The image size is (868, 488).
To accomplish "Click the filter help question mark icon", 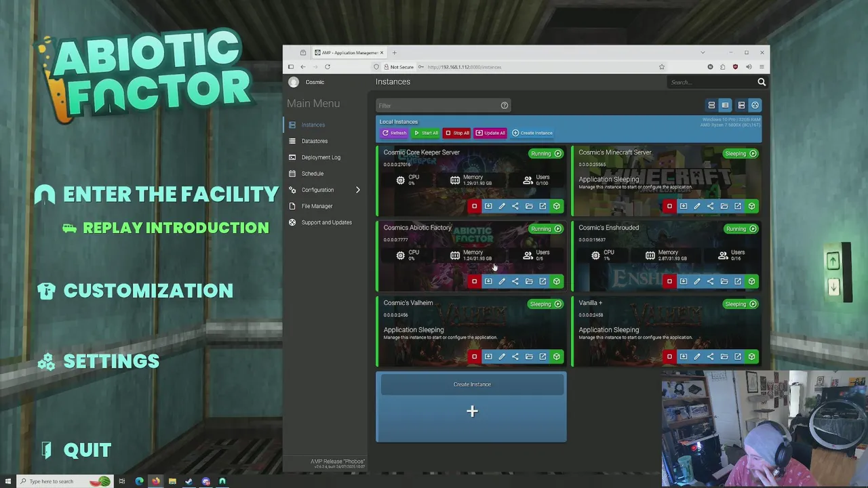I will coord(504,105).
